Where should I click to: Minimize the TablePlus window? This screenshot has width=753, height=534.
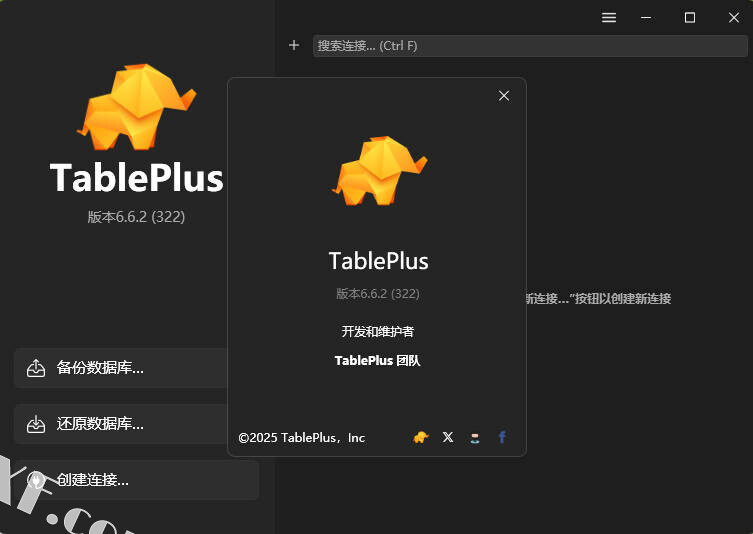click(x=646, y=18)
